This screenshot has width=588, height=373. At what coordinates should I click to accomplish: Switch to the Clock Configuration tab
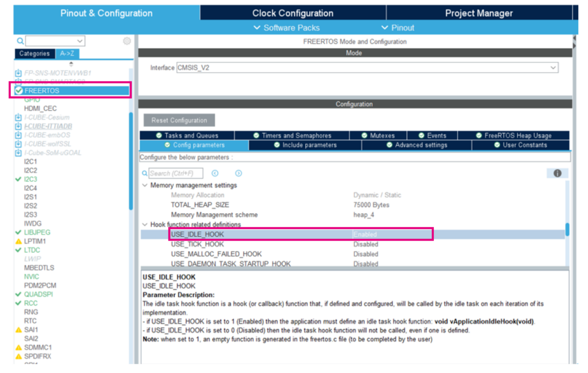[293, 13]
